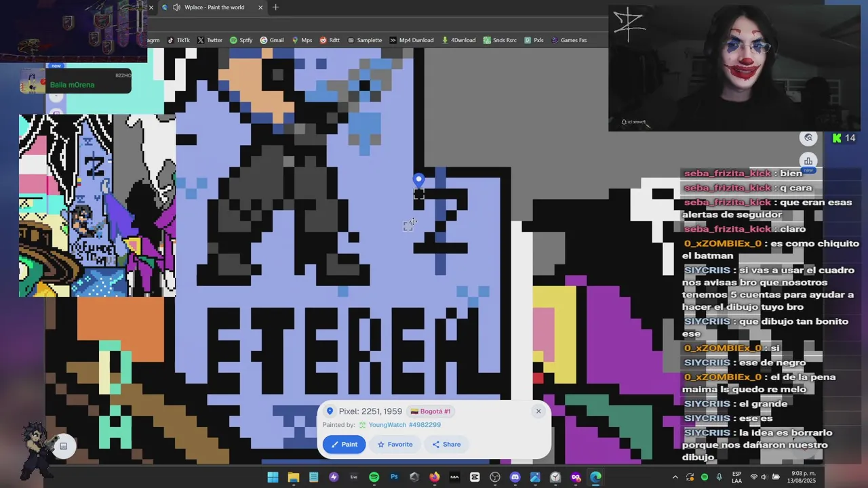Open the Notepad app in the taskbar
The width and height of the screenshot is (868, 488).
pyautogui.click(x=313, y=477)
